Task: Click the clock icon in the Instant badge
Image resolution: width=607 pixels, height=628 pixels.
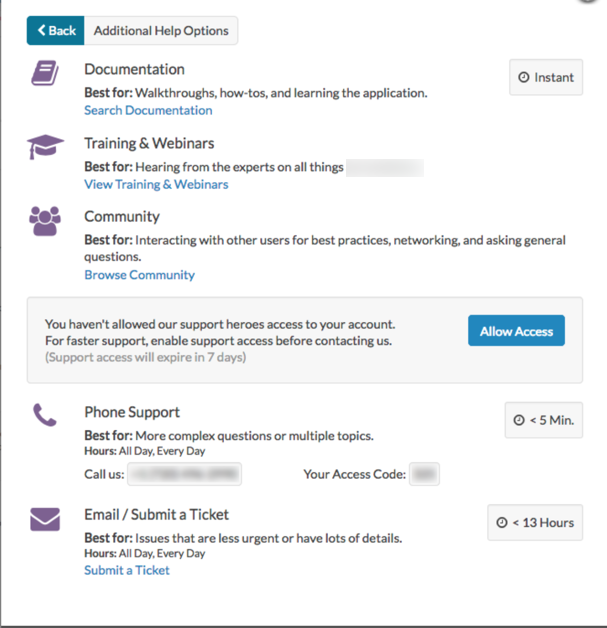Action: click(x=524, y=78)
